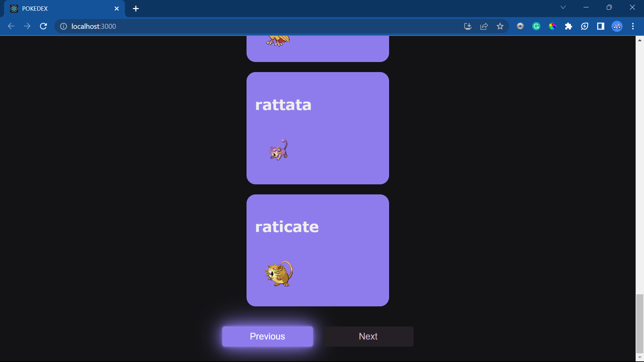Open the browser Extensions puzzle-piece menu
Screen dimensions: 644x362
coord(568,26)
